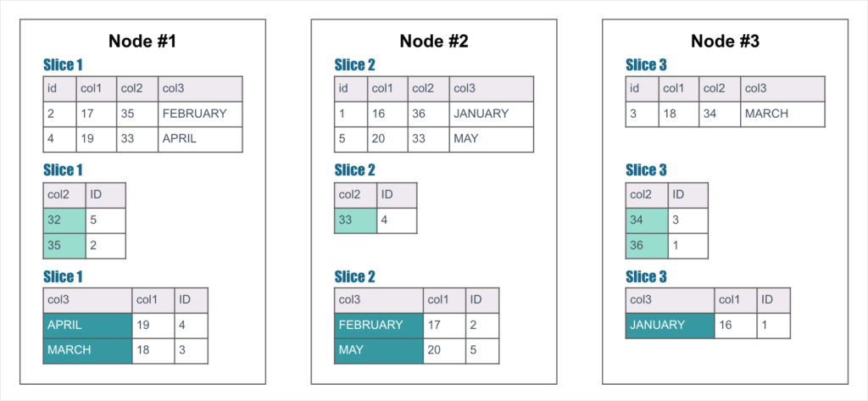
Task: Click the white MAY cell in Node #2
Action: 491,139
